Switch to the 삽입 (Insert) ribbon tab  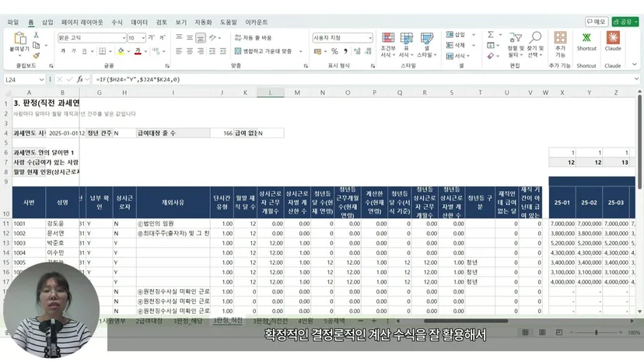pyautogui.click(x=47, y=23)
